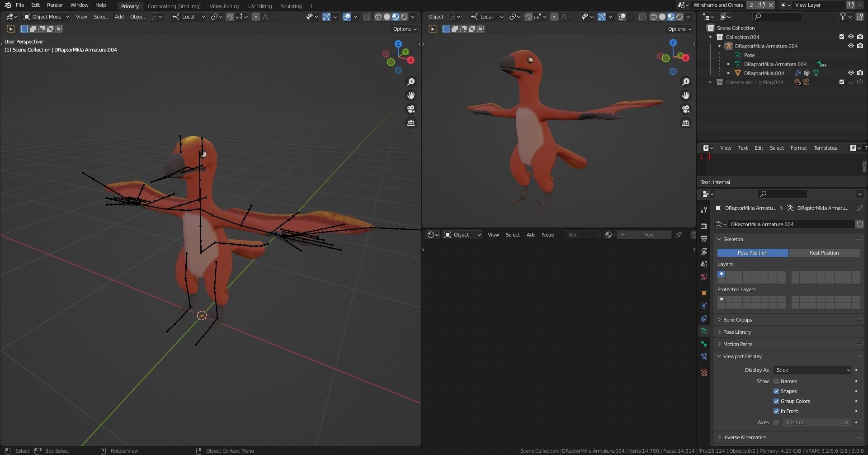The image size is (868, 455).
Task: Toggle snapping magnet in left viewport header
Action: click(x=230, y=17)
